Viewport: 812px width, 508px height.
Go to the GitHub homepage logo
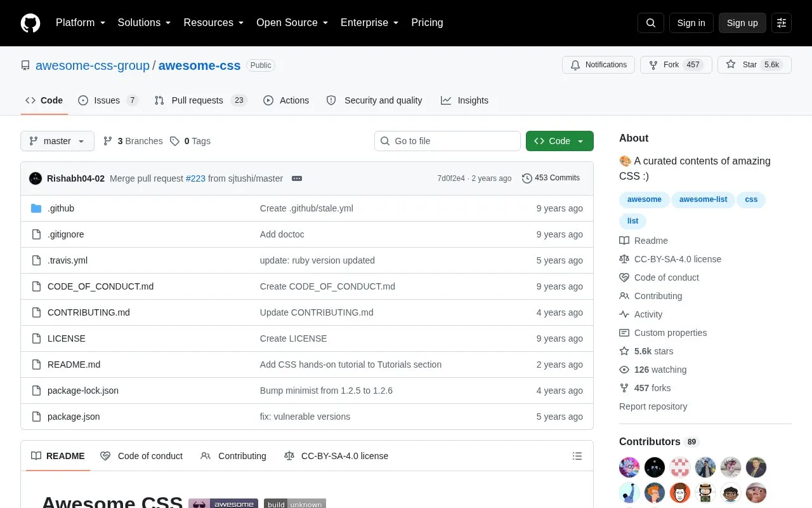coord(30,23)
